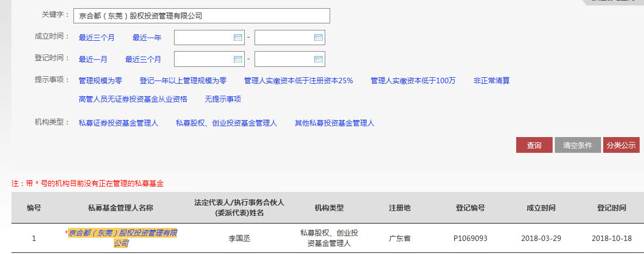
Task: Open calendar for registration start date
Action: (x=238, y=59)
